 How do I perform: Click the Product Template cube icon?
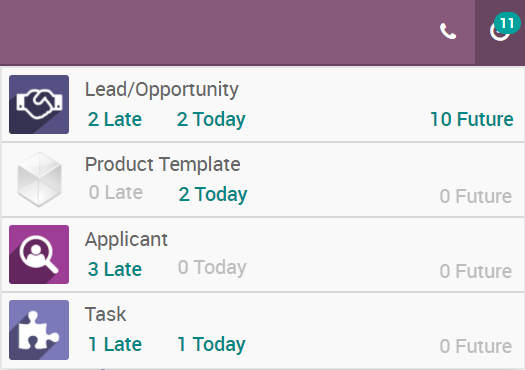[39, 179]
